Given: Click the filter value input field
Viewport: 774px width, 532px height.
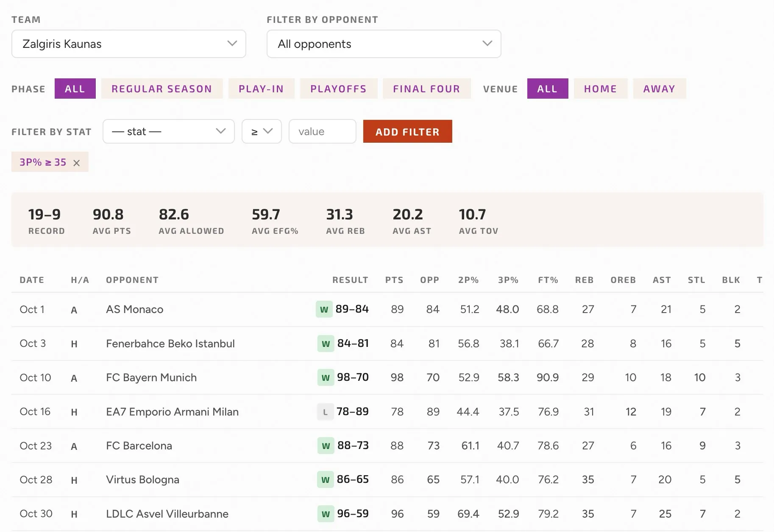Looking at the screenshot, I should pyautogui.click(x=322, y=131).
